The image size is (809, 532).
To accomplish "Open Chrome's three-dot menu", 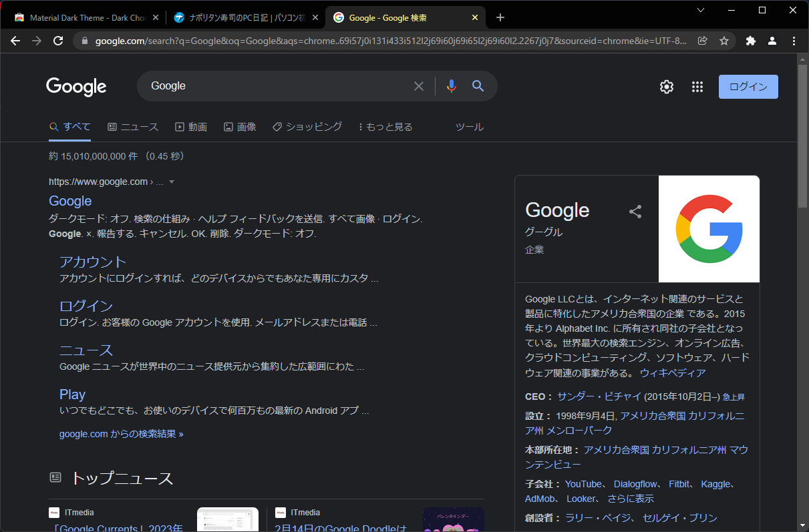I will [794, 41].
